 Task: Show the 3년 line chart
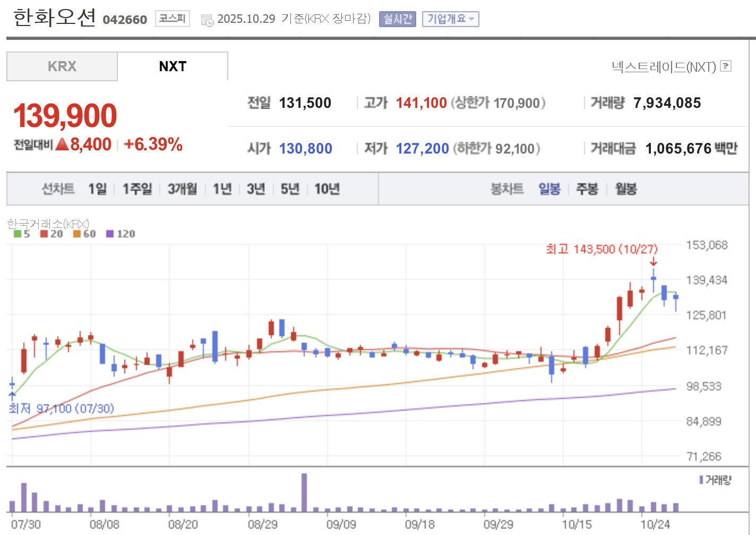[256, 189]
